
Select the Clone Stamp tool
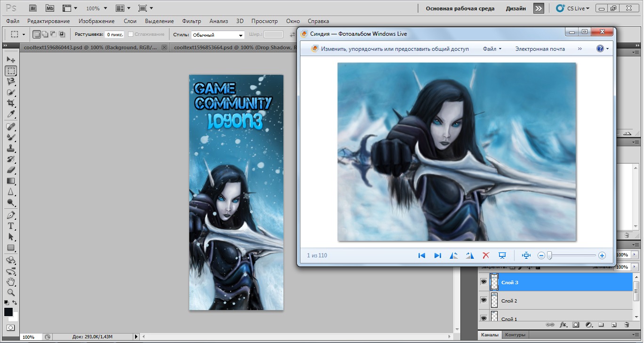(x=11, y=148)
